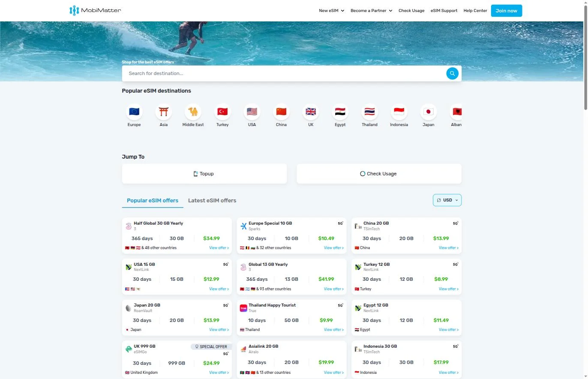Click the $17.99 Indonesia price
The height and width of the screenshot is (379, 588).
coord(441,362)
